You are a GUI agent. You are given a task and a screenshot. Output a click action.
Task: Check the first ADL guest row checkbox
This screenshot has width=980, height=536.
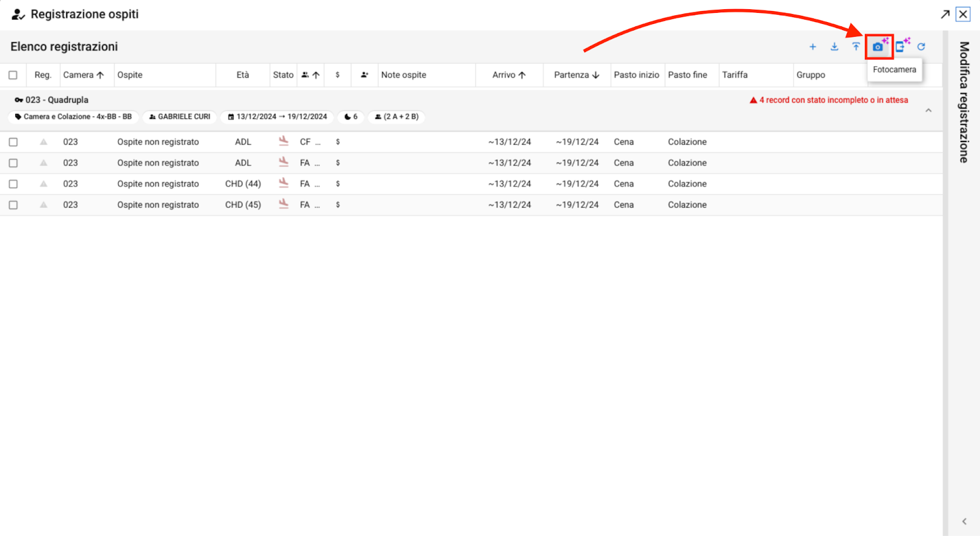coord(13,142)
